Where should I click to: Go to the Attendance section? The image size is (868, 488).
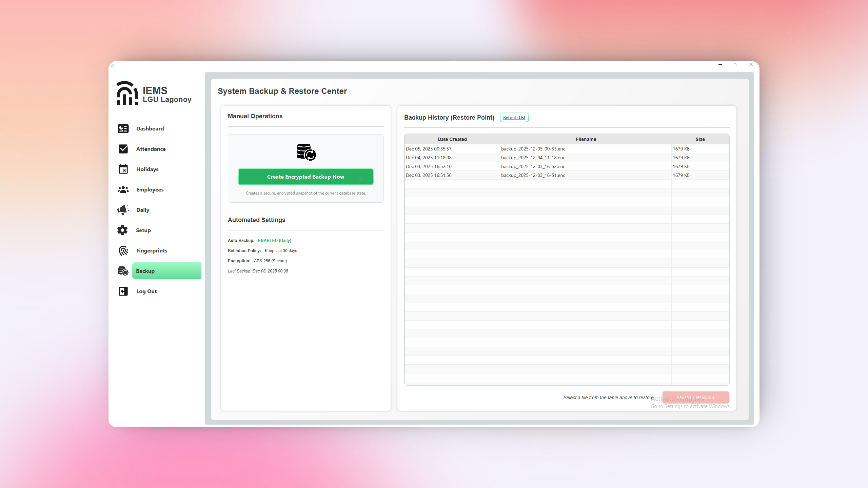(x=151, y=149)
